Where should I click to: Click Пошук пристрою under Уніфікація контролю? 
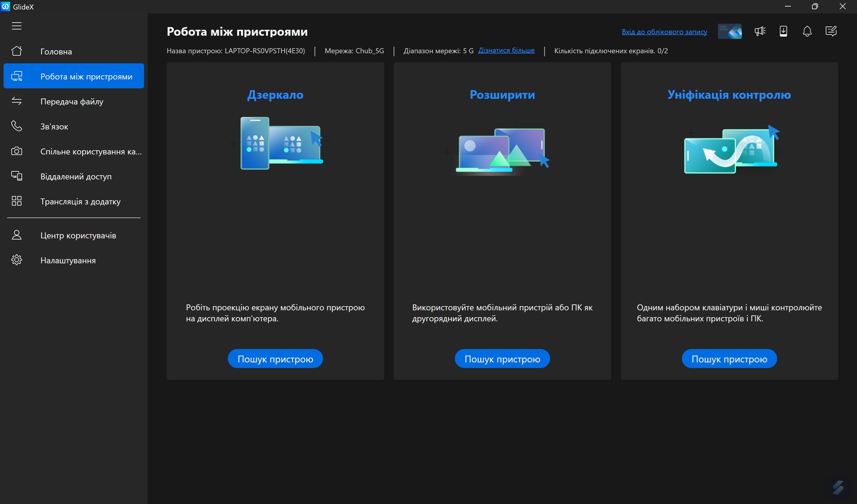[x=730, y=359]
